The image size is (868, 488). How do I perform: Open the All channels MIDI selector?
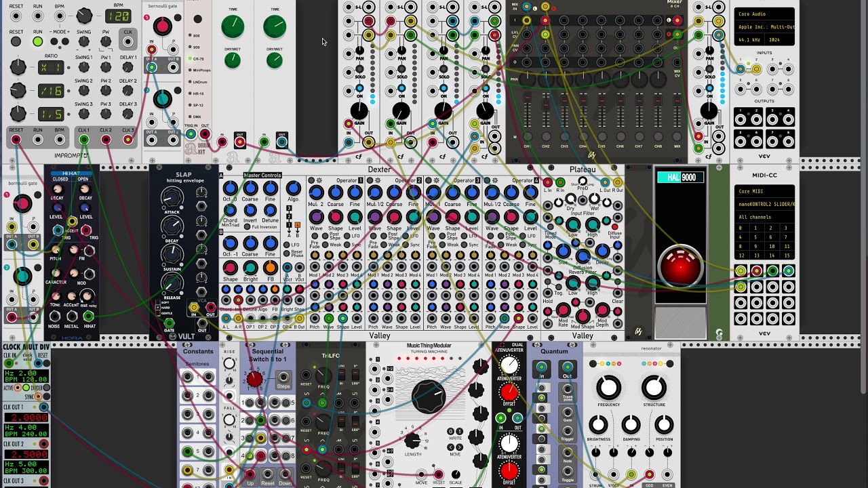(x=764, y=217)
